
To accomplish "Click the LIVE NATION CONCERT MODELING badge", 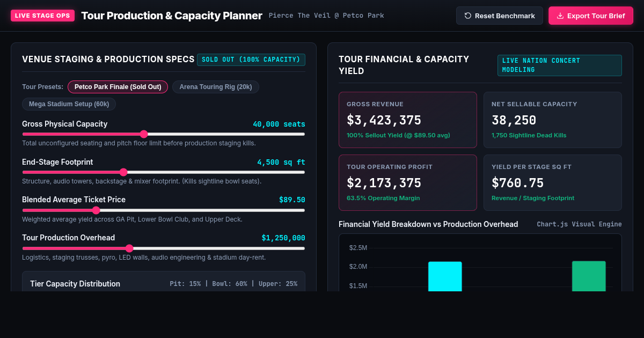I will pyautogui.click(x=560, y=65).
